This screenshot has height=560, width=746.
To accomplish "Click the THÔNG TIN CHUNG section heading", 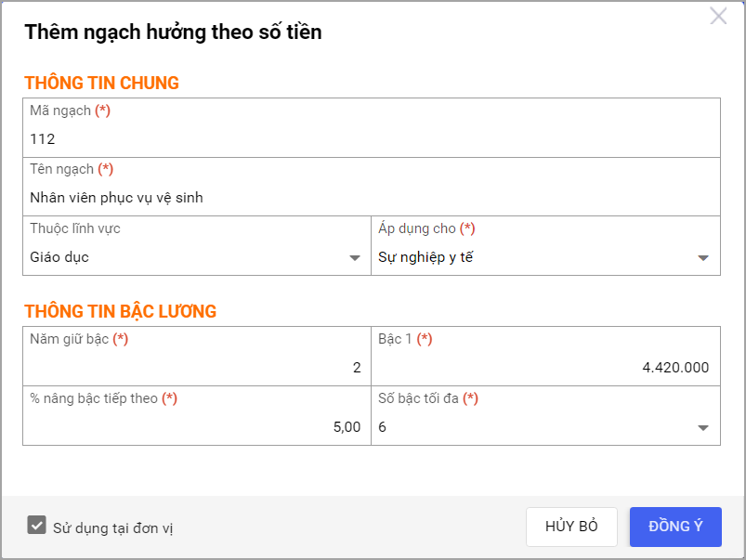I will (102, 83).
